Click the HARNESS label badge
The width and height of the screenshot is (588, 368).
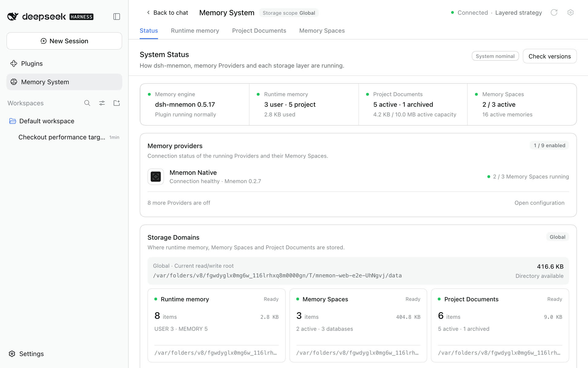(81, 17)
